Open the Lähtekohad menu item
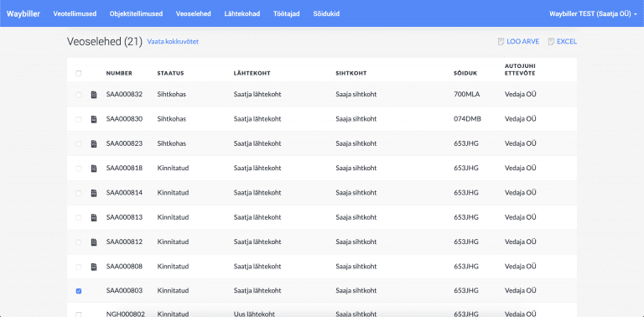This screenshot has height=317, width=644. pos(241,13)
